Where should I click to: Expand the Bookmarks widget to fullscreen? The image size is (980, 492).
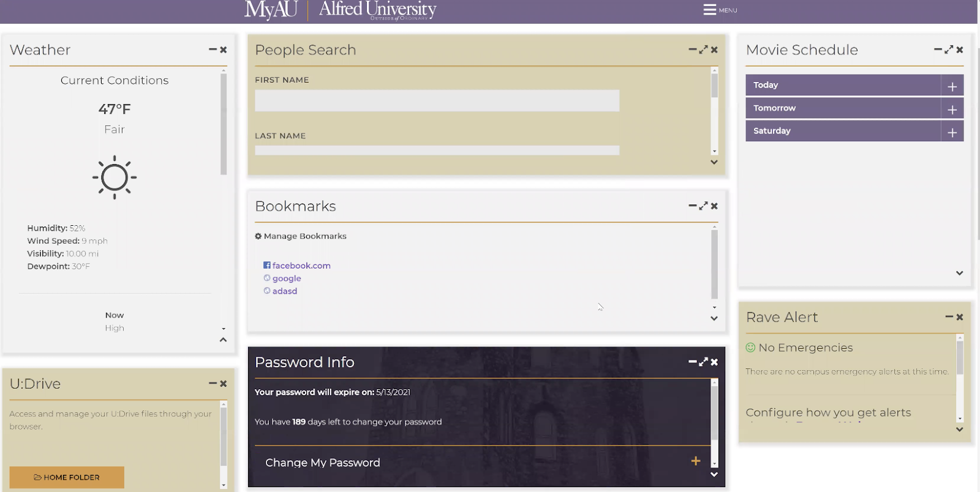[x=703, y=206]
